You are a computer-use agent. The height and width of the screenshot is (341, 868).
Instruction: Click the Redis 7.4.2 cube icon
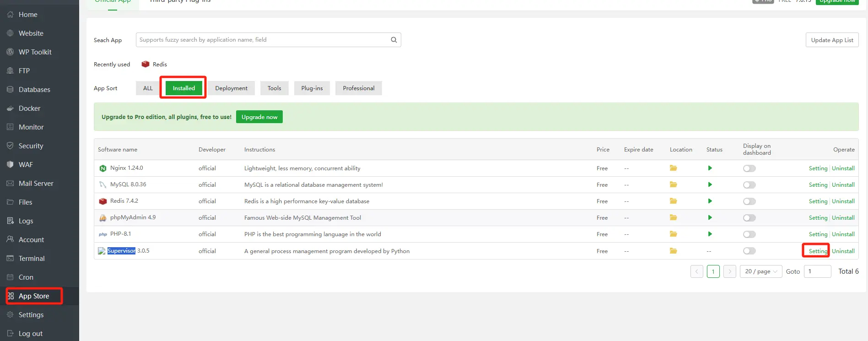coord(103,201)
